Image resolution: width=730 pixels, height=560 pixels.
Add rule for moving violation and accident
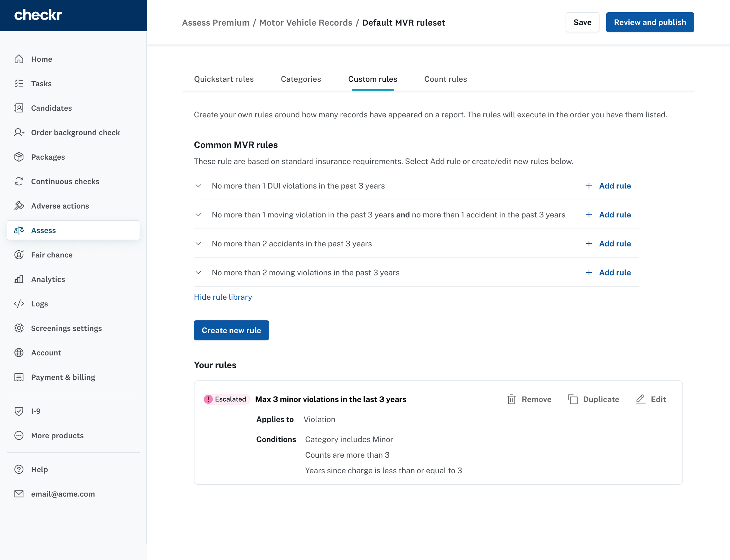point(609,215)
